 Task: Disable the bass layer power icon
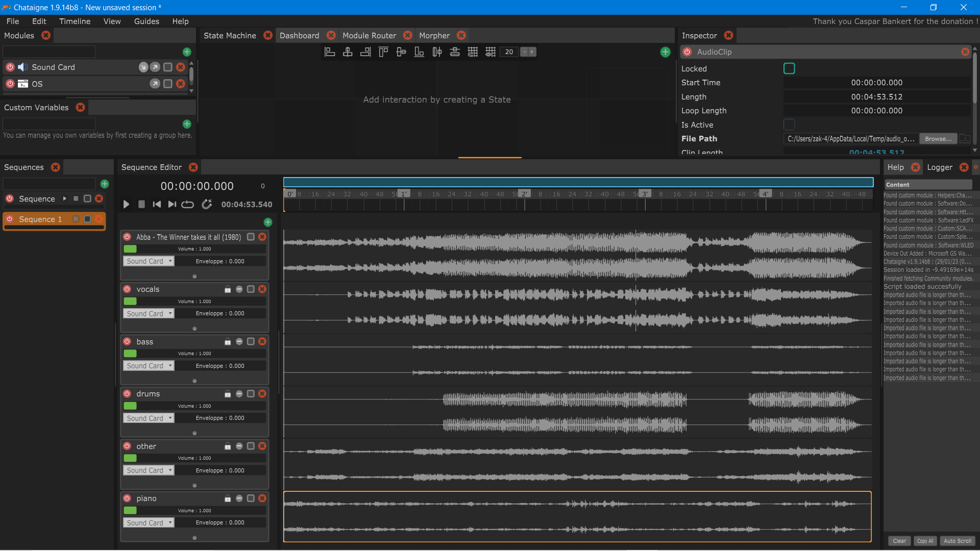(127, 341)
